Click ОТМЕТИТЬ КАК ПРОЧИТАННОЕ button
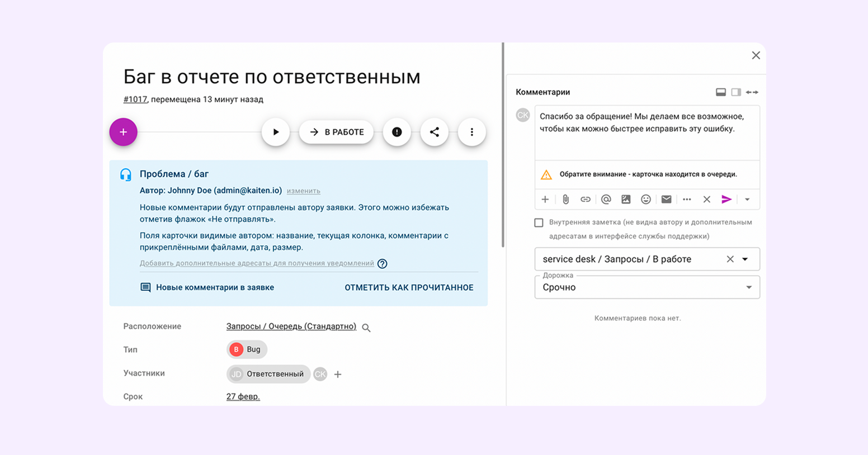The width and height of the screenshot is (868, 455). (x=409, y=287)
